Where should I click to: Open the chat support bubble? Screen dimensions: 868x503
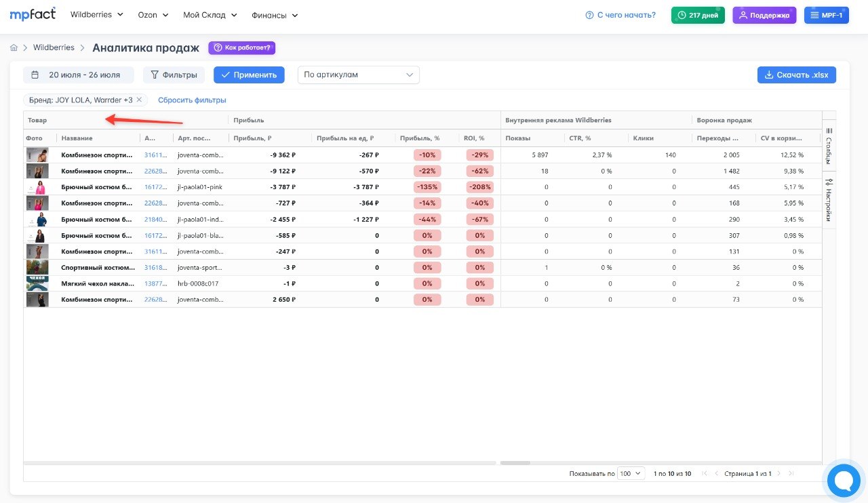[844, 481]
